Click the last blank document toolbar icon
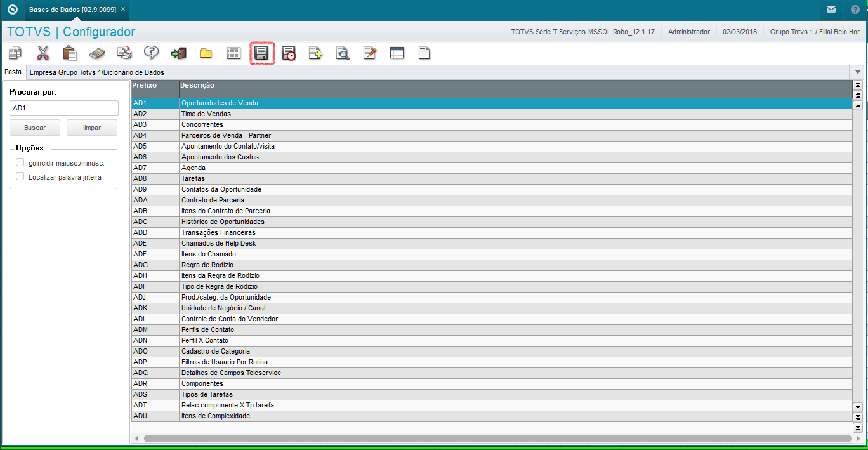Viewport: 868px width, 450px height. (x=424, y=53)
